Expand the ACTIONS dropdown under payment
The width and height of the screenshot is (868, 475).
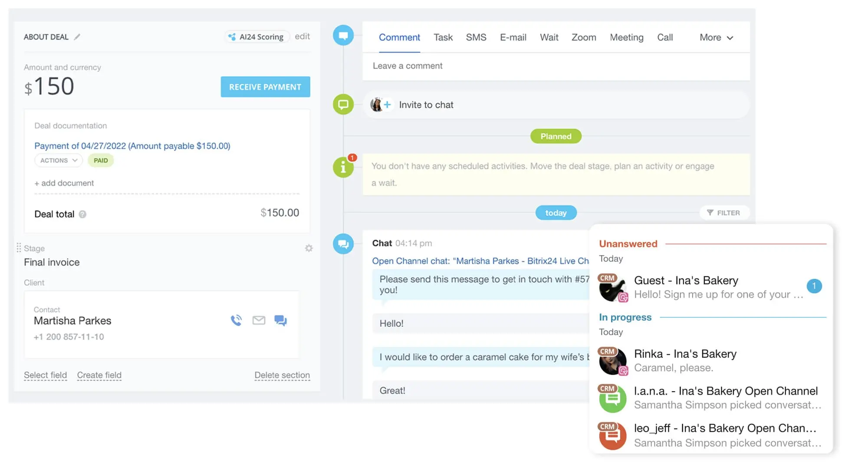[59, 160]
